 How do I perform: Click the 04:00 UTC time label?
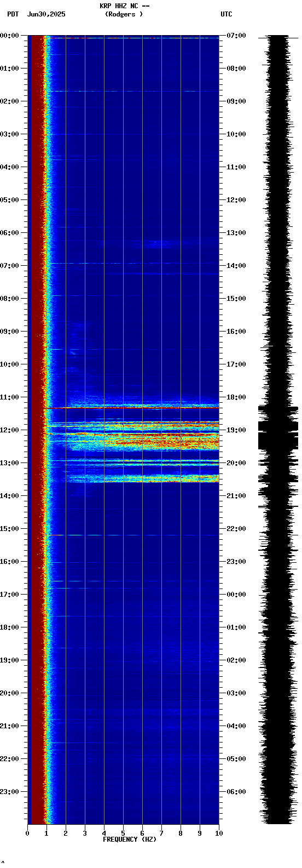[x=236, y=726]
